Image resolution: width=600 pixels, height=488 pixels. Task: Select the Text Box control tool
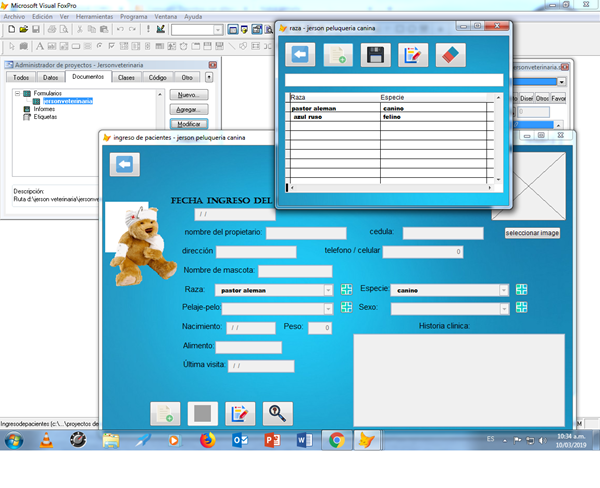click(52, 46)
